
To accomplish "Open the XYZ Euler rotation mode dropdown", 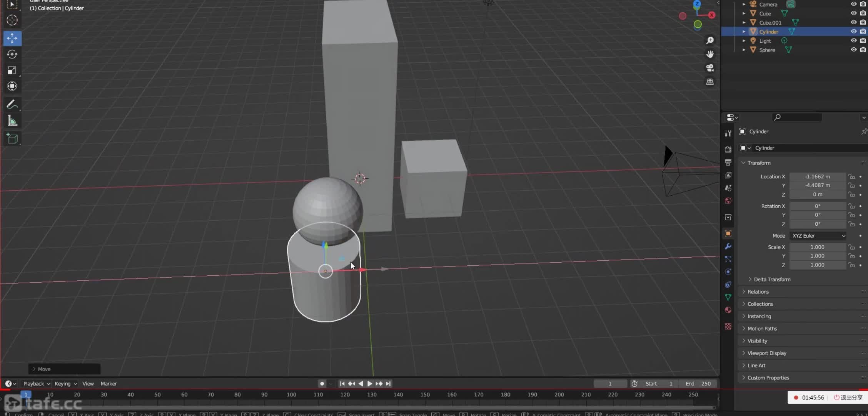I will (818, 236).
